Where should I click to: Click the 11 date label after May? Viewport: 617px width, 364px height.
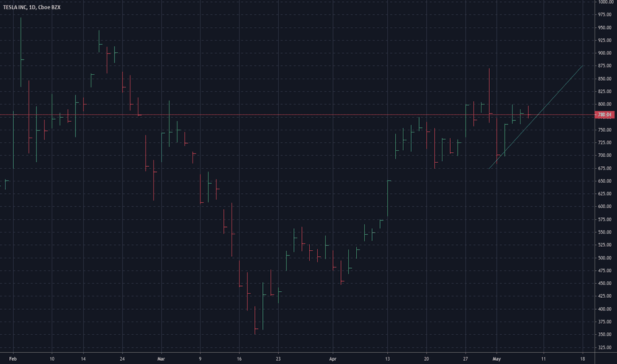544,359
